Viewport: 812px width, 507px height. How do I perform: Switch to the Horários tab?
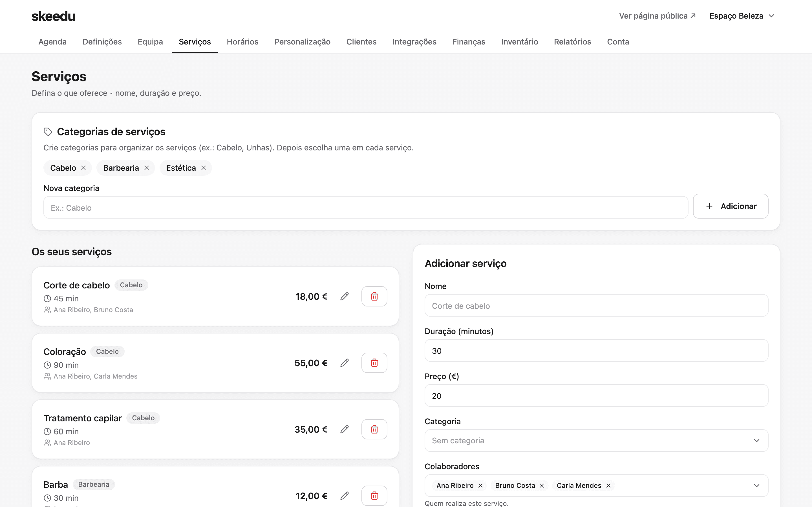click(242, 42)
